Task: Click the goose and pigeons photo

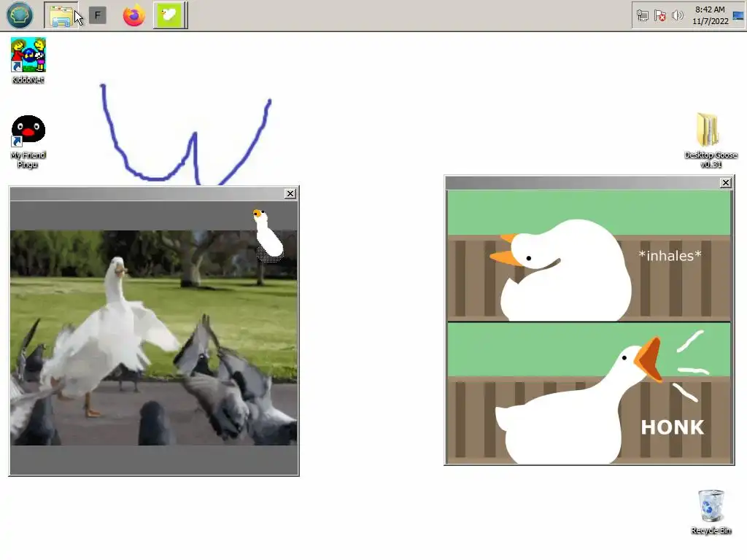Action: tap(154, 338)
